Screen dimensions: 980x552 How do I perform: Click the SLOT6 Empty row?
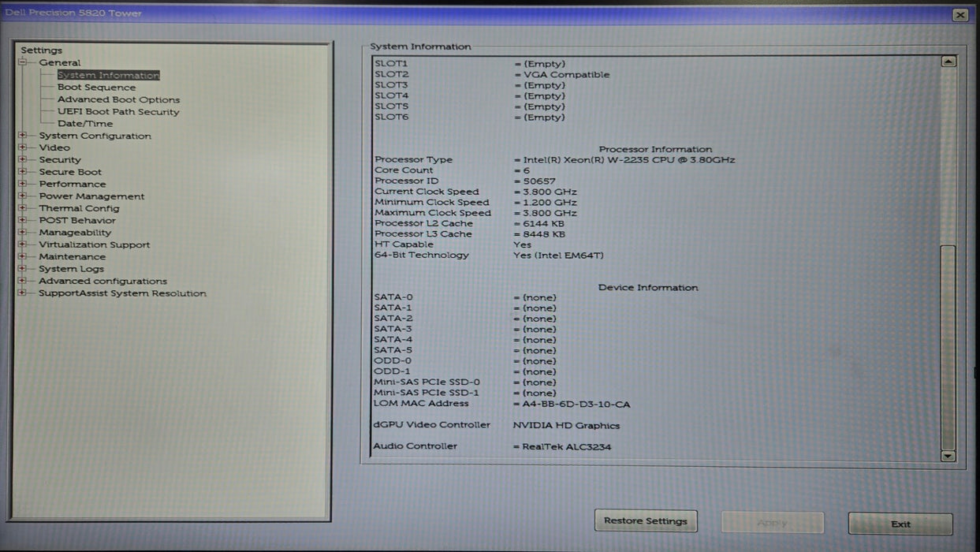470,117
